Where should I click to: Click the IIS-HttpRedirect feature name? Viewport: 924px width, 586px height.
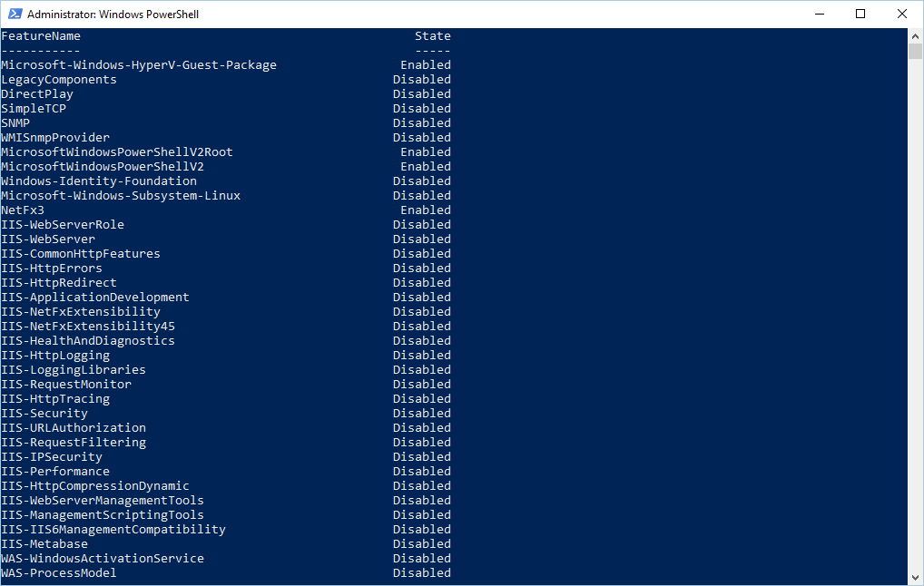coord(59,283)
